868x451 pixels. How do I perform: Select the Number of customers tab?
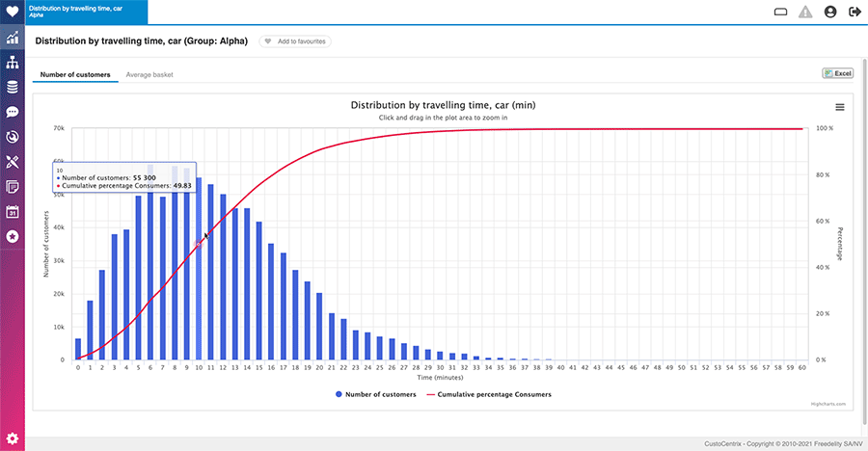[75, 74]
